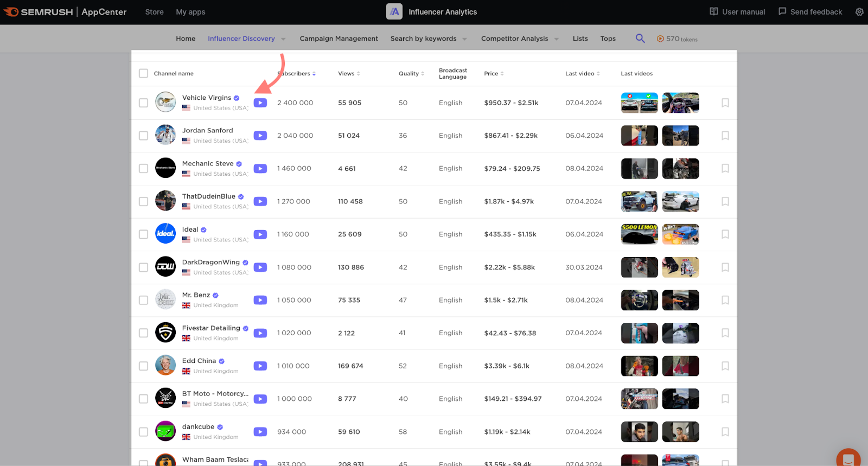This screenshot has height=466, width=868.
Task: Bookmark the Mechanic Steve channel
Action: tap(725, 168)
